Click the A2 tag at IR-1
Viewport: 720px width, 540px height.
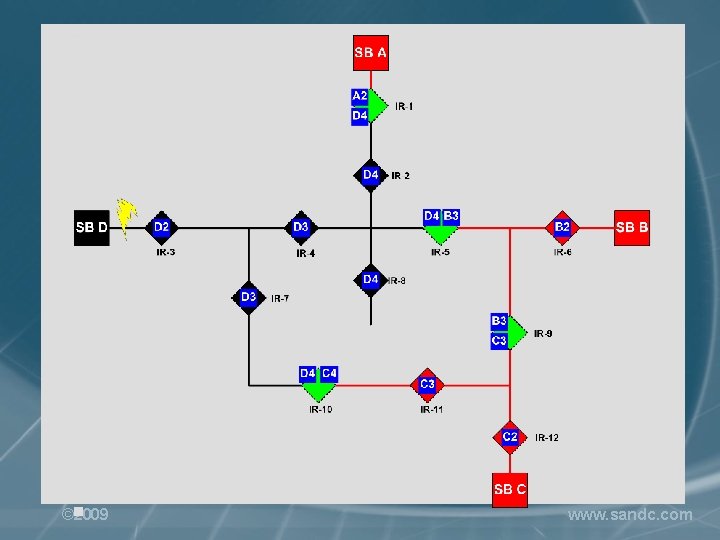pyautogui.click(x=360, y=97)
